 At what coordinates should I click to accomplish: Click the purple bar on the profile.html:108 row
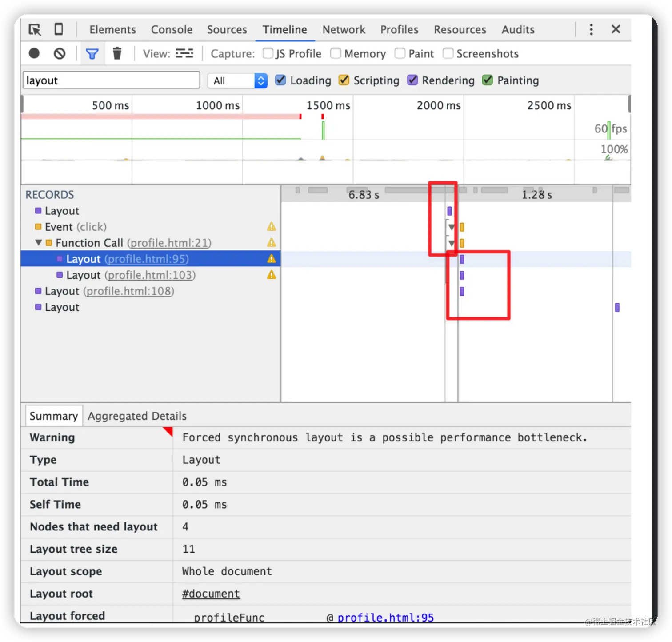(x=462, y=291)
